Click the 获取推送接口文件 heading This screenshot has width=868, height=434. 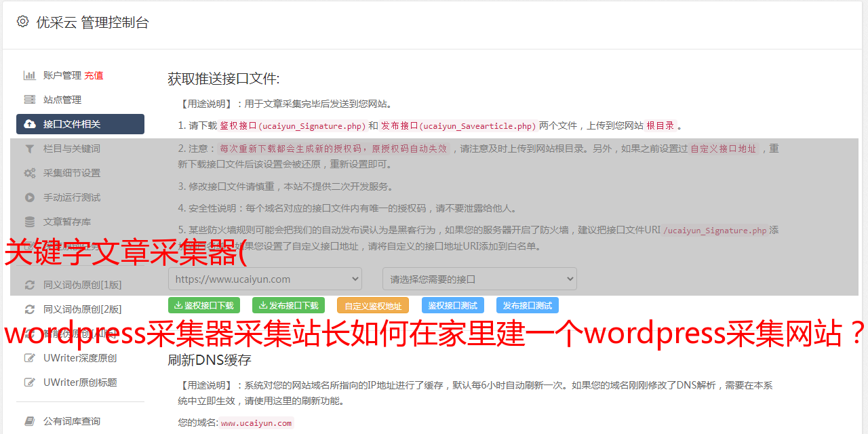click(224, 79)
